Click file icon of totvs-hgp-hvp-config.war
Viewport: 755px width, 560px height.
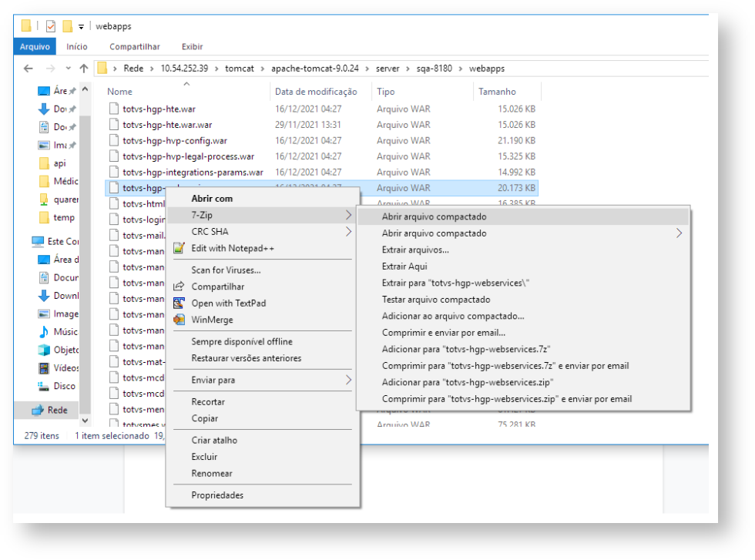(x=114, y=141)
